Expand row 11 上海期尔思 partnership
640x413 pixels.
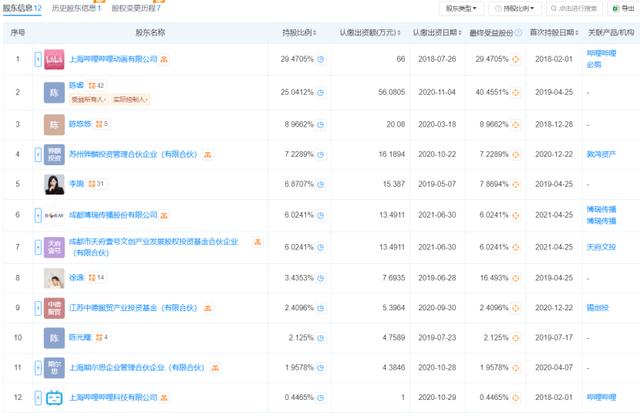[x=38, y=368]
